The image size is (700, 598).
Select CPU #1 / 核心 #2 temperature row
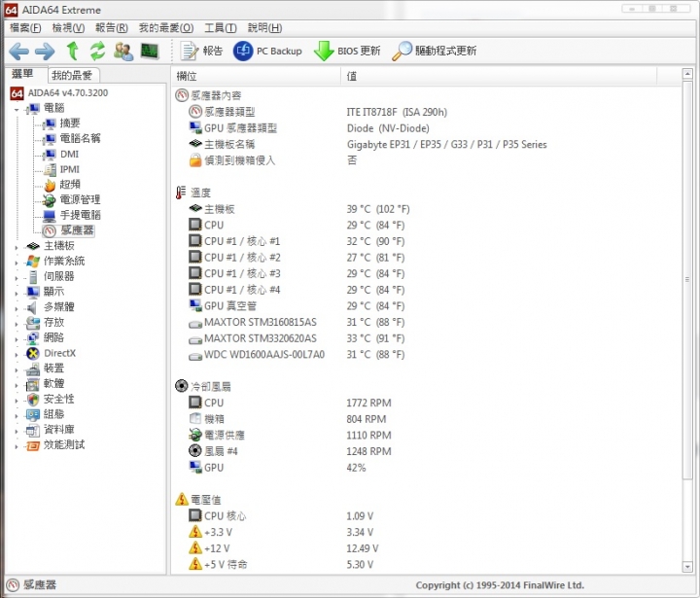tap(427, 258)
